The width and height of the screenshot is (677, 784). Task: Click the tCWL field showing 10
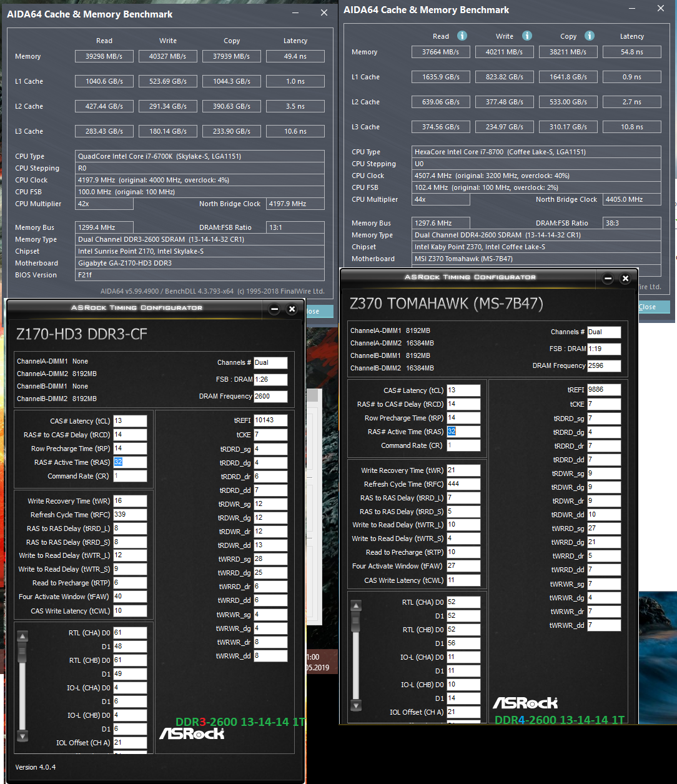130,611
